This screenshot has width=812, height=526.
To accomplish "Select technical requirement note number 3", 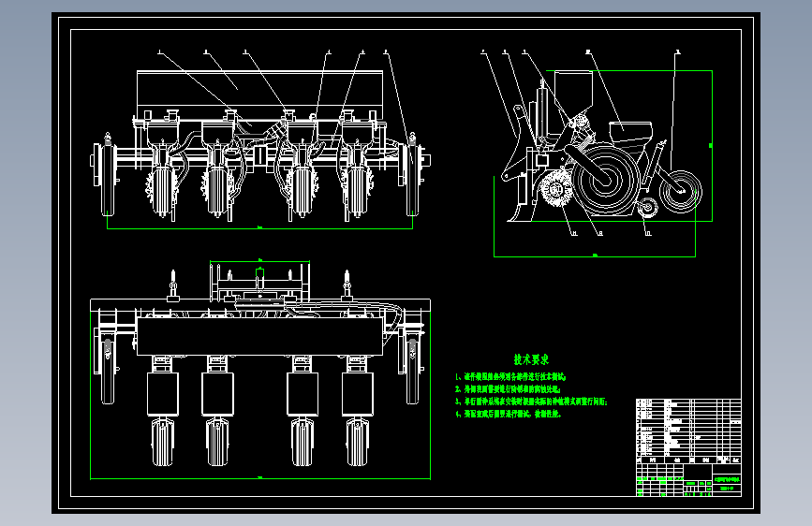I will click(x=531, y=402).
